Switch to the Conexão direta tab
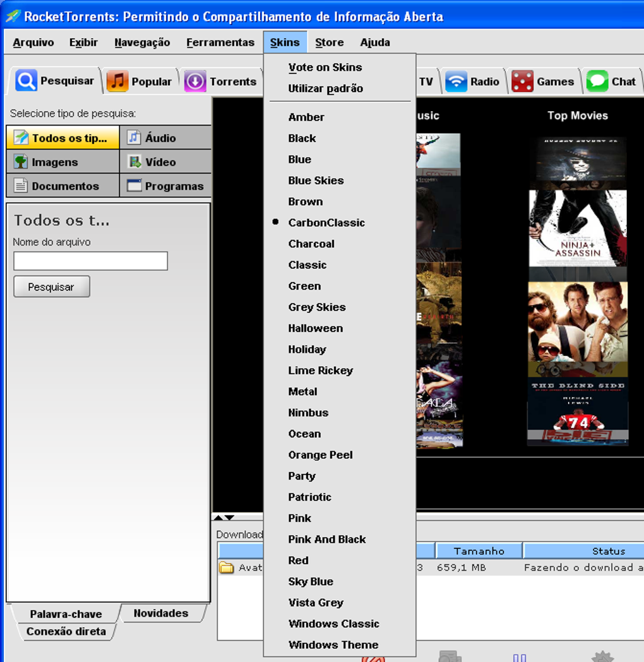 (66, 631)
